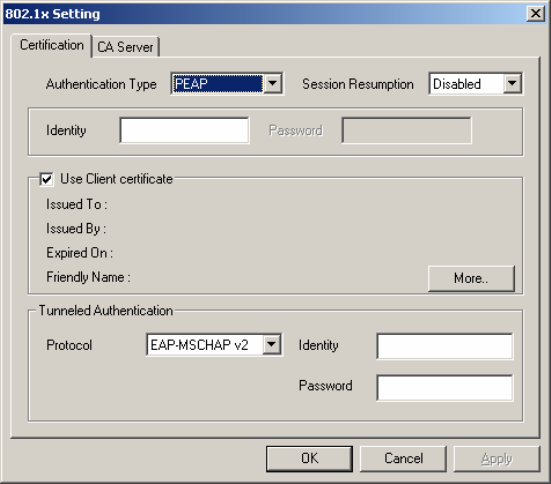This screenshot has width=551, height=484.
Task: Click the Friendly Name : label
Action: [x=88, y=277]
